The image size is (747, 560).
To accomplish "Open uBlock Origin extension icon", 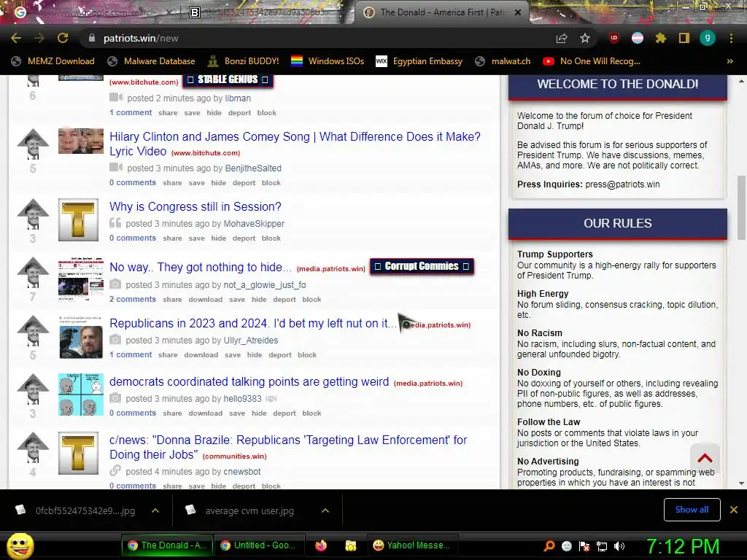I will [614, 38].
